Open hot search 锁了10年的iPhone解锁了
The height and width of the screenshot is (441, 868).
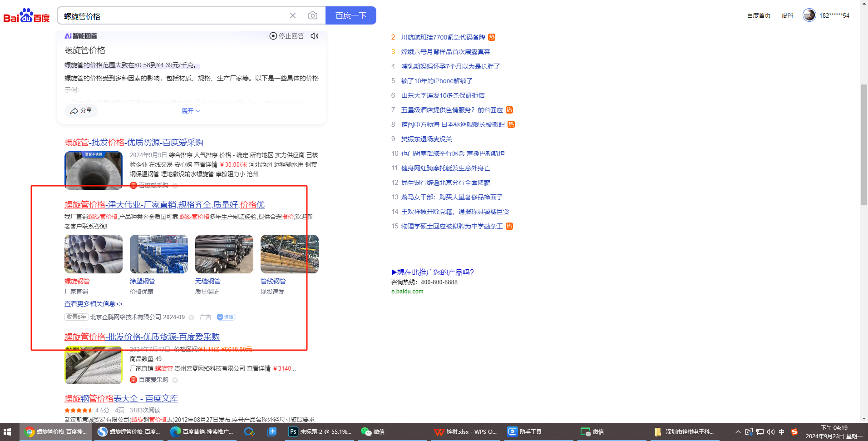[437, 81]
